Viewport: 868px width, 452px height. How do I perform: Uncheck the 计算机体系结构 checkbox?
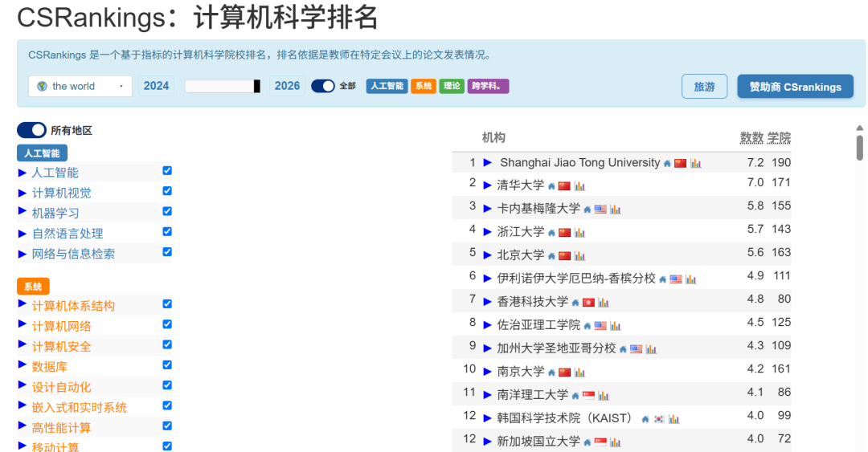click(167, 303)
